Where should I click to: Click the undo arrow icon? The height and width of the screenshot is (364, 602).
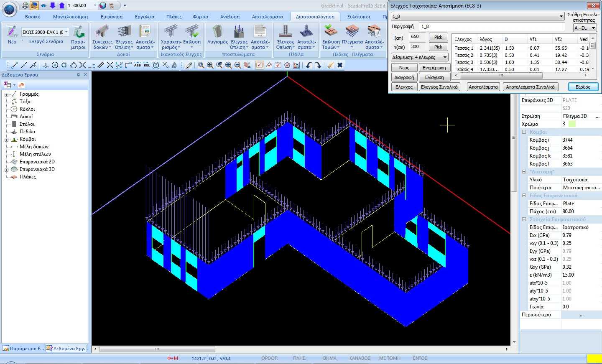[x=309, y=65]
